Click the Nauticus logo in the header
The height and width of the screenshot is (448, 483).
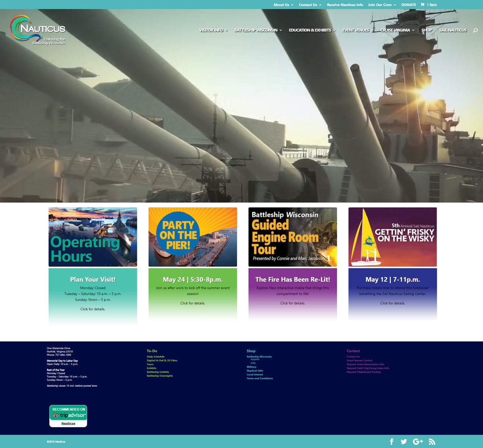38,30
